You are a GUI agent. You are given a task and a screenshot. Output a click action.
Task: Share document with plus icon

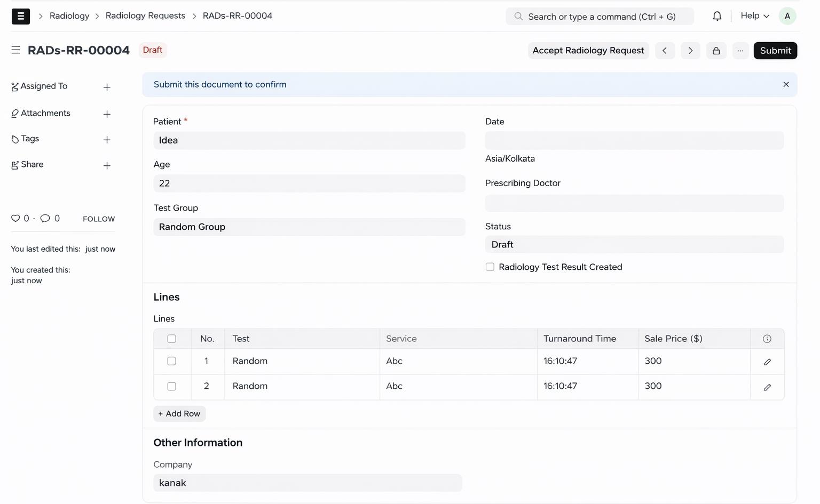click(107, 166)
